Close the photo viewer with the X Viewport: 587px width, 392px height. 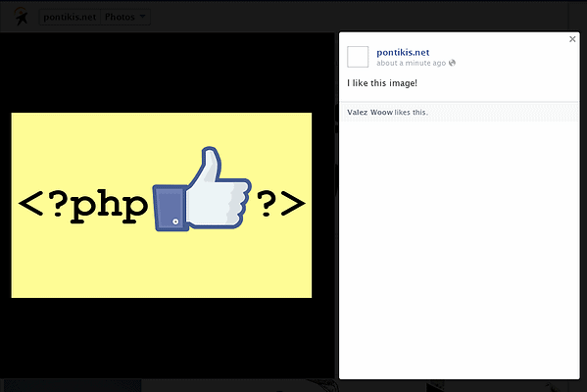(572, 39)
